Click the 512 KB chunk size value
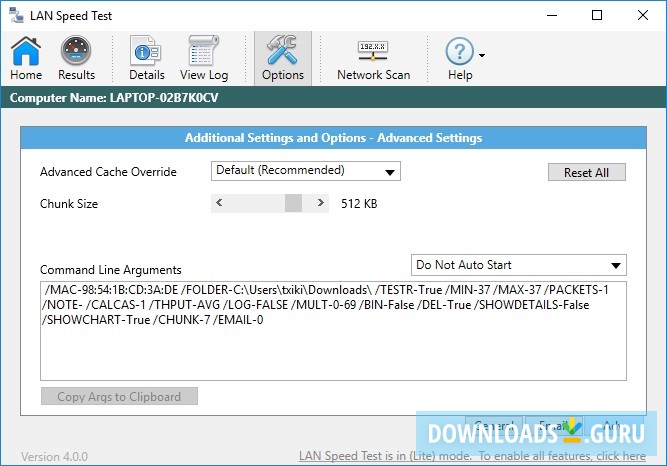 (359, 204)
